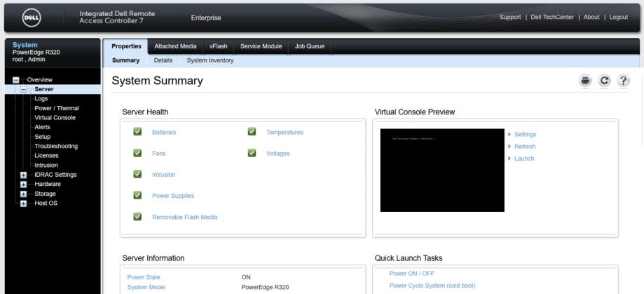The image size is (644, 294).
Task: Click the Dell logo icon
Action: coord(28,17)
